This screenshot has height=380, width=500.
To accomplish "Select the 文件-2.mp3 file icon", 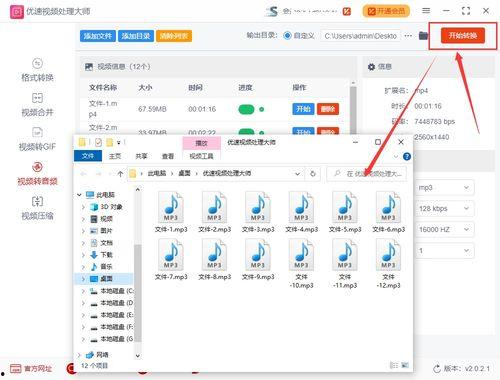I will click(x=214, y=208).
